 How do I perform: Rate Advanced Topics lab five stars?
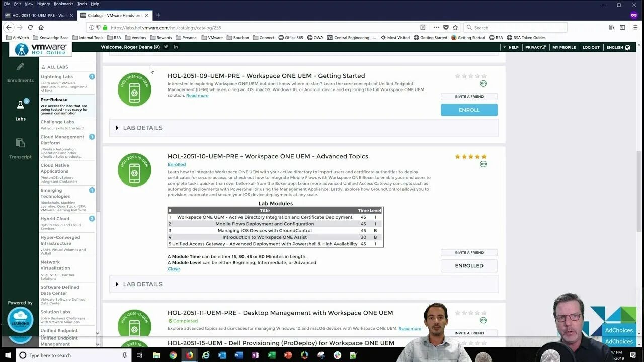(x=484, y=157)
